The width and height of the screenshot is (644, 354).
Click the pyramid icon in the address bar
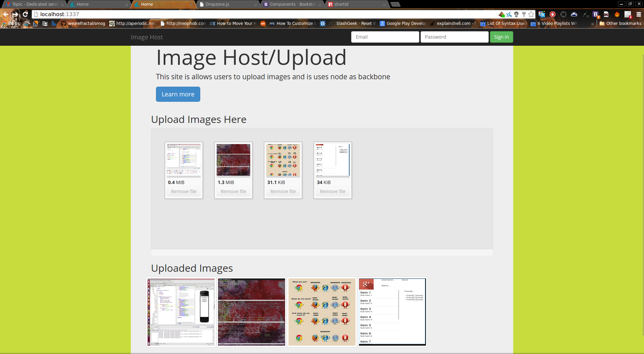(x=501, y=14)
